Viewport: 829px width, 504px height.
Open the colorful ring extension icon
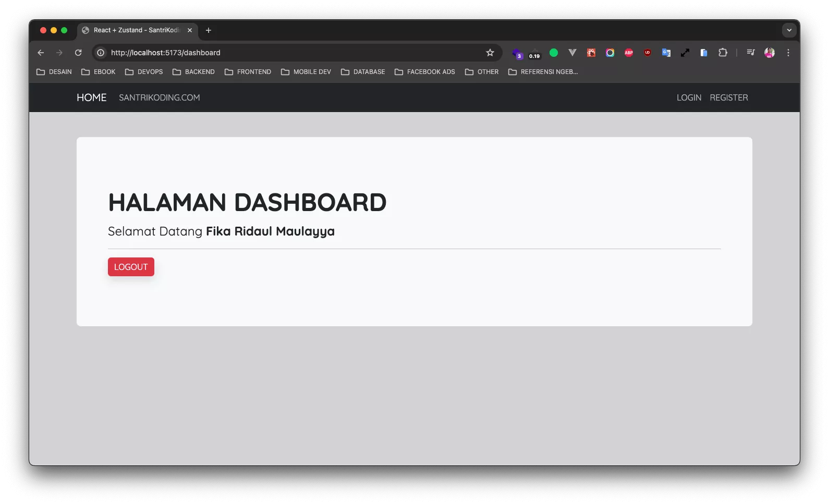[x=610, y=53]
